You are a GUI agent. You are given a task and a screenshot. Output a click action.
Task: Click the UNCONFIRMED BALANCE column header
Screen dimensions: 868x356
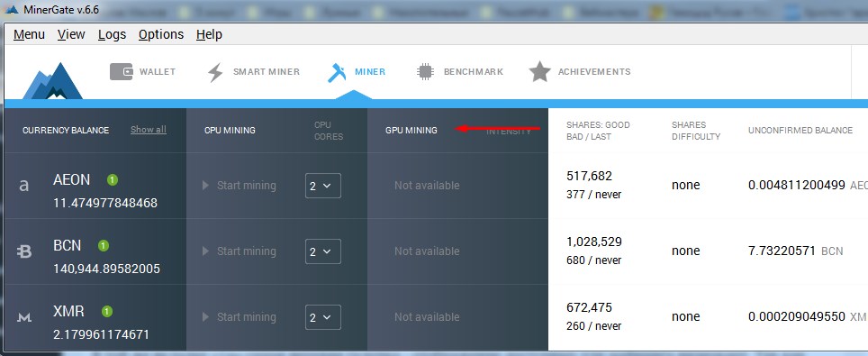800,131
